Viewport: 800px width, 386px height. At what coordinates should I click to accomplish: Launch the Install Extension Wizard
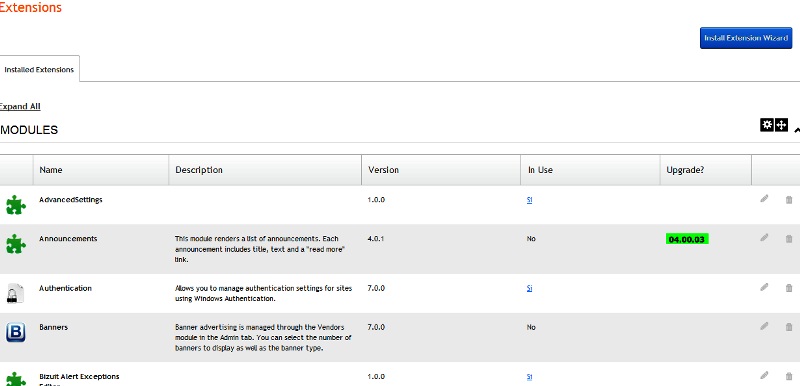[x=746, y=38]
